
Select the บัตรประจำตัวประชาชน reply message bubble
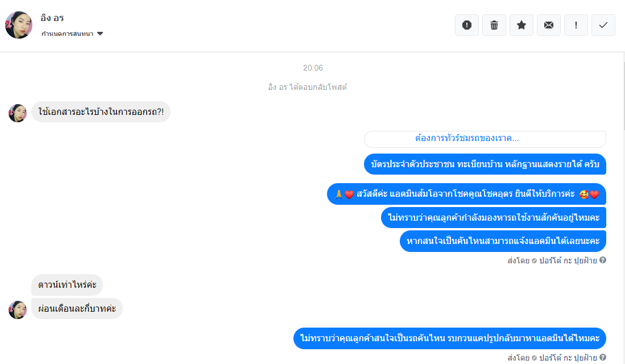485,164
